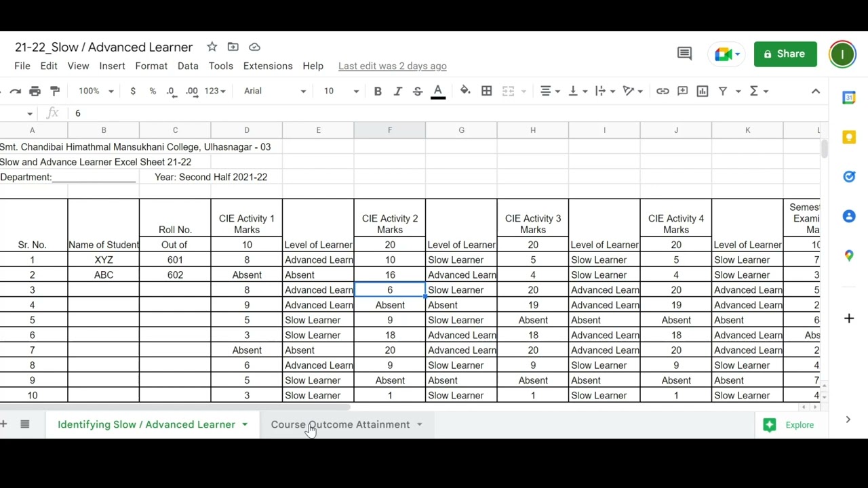Open the Format menu

click(x=151, y=66)
